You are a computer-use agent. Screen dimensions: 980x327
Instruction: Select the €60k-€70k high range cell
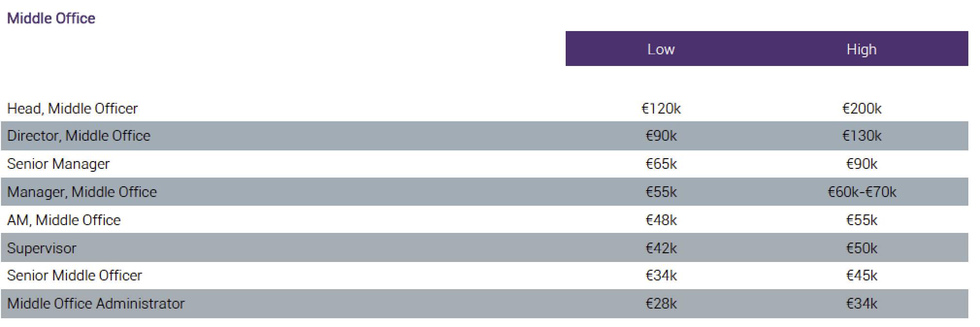coord(862,192)
